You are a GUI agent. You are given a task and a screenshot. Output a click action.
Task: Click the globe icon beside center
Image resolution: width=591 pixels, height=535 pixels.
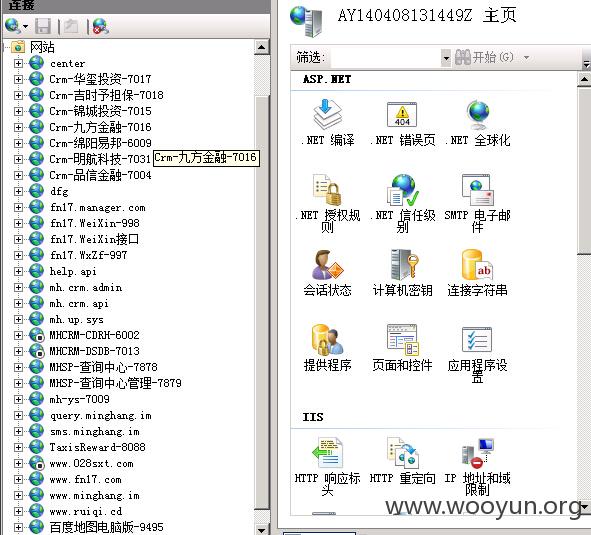37,63
